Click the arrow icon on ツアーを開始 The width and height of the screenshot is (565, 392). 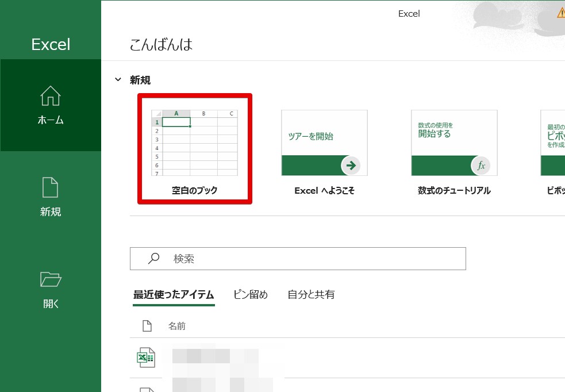351,166
